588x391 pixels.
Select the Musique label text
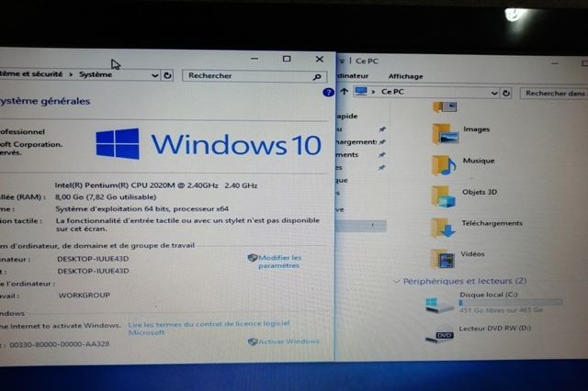click(x=479, y=161)
